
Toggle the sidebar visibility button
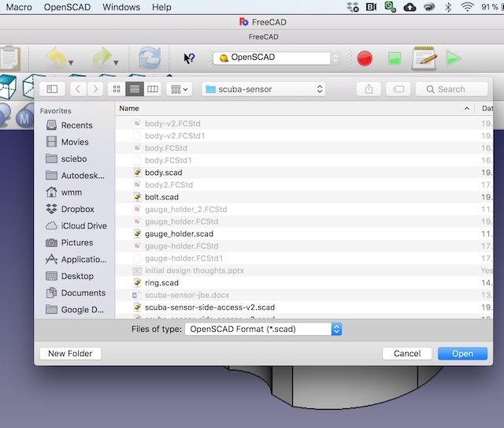tap(52, 89)
